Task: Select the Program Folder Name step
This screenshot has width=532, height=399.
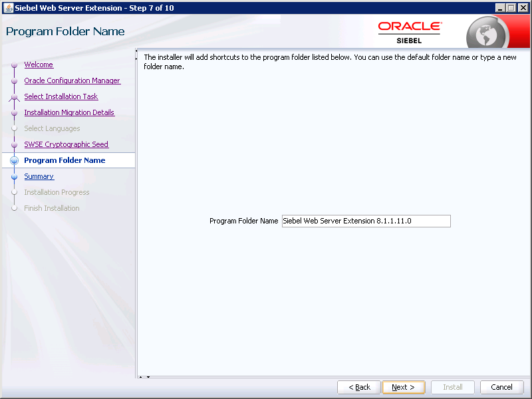Action: point(65,160)
